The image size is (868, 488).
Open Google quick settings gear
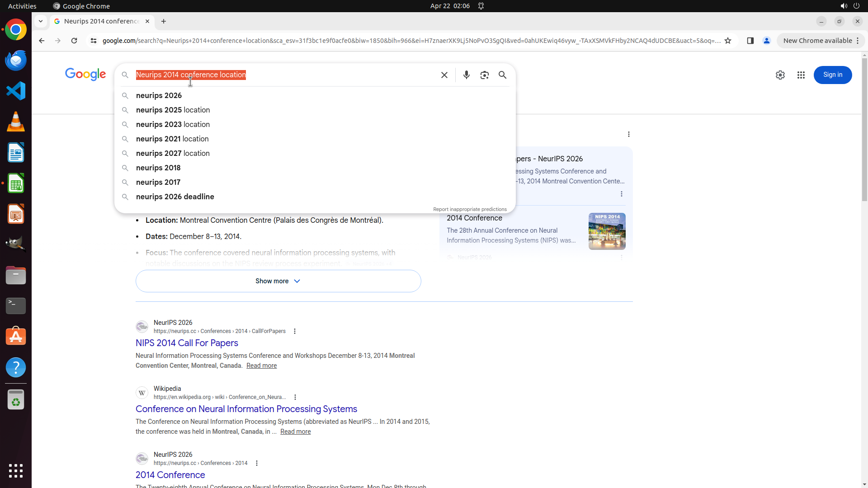click(780, 75)
